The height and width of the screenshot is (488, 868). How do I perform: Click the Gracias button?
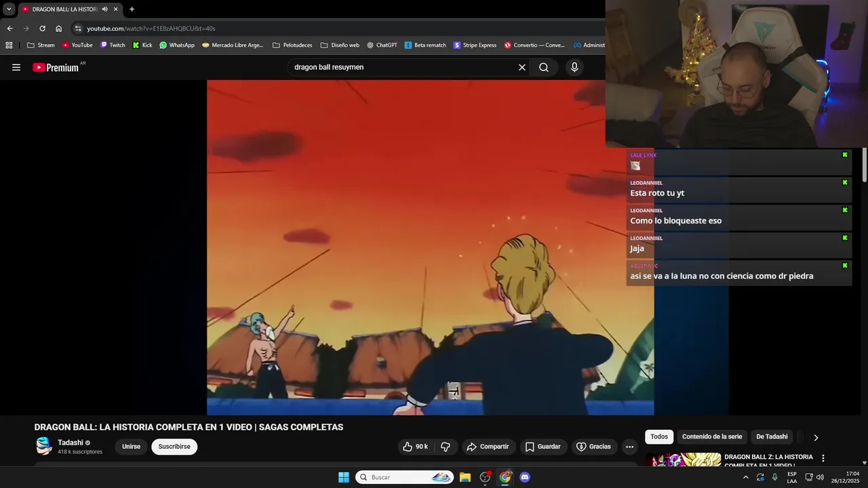click(x=593, y=447)
